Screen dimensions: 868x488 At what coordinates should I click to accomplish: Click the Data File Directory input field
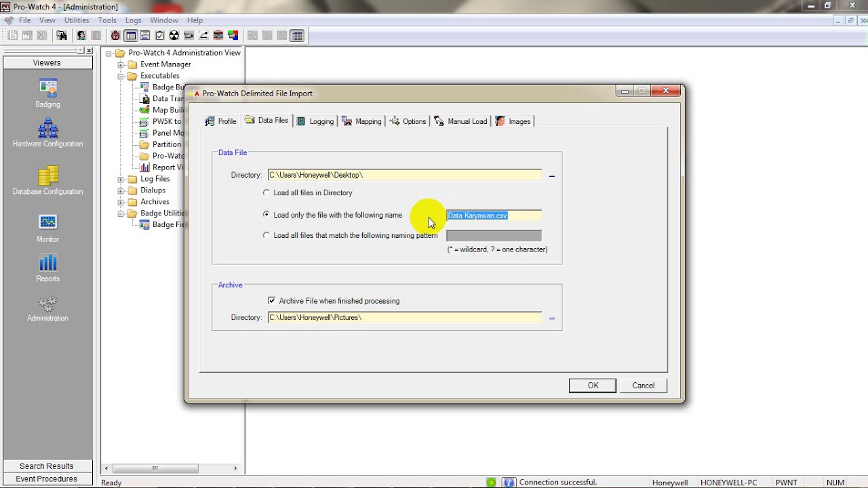coord(405,175)
